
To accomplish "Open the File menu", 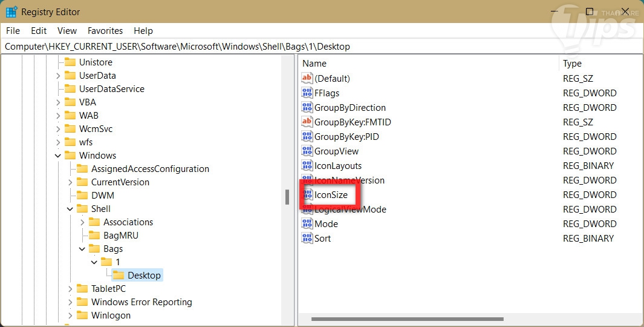I will pos(13,31).
